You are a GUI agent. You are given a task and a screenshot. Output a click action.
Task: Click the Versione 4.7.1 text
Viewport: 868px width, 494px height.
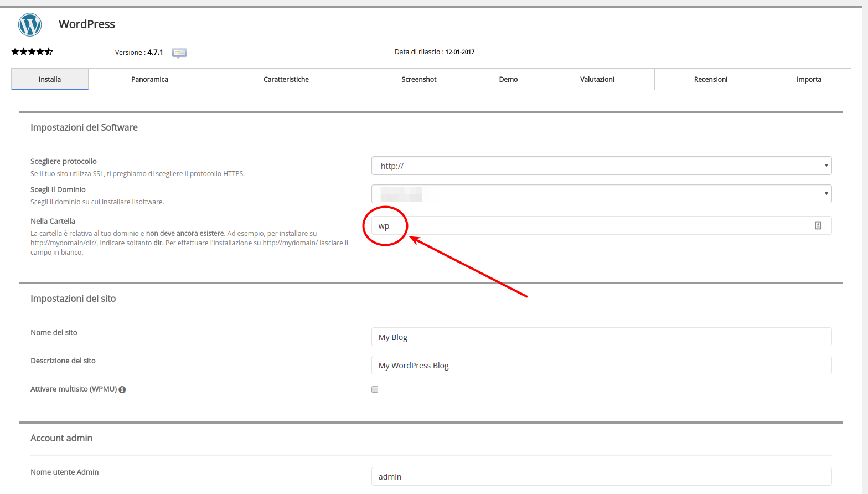pyautogui.click(x=139, y=53)
